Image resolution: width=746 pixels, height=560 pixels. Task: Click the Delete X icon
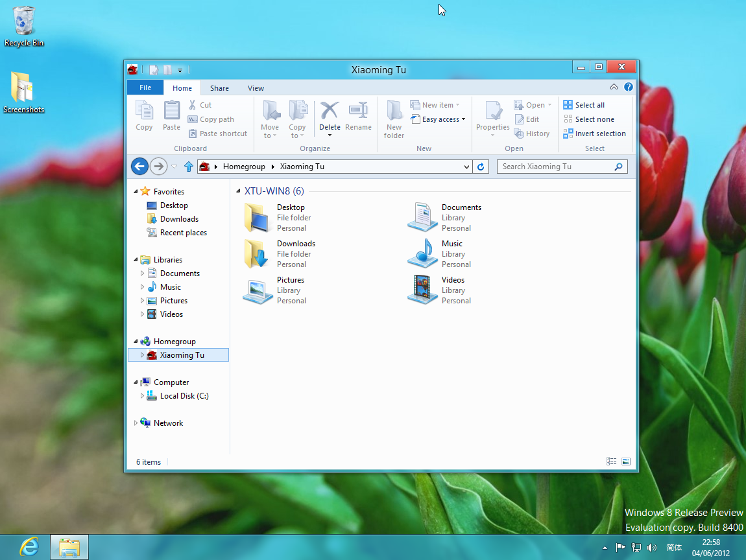[330, 110]
